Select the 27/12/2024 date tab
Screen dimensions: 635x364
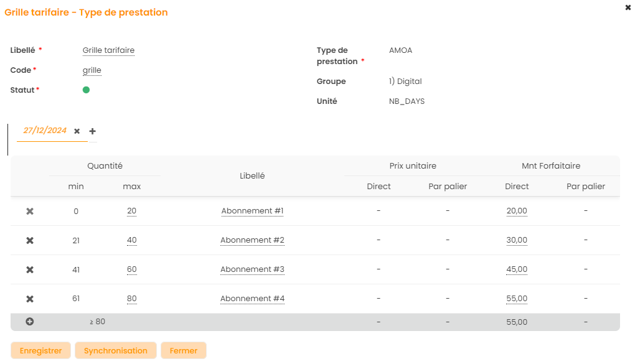click(x=45, y=131)
